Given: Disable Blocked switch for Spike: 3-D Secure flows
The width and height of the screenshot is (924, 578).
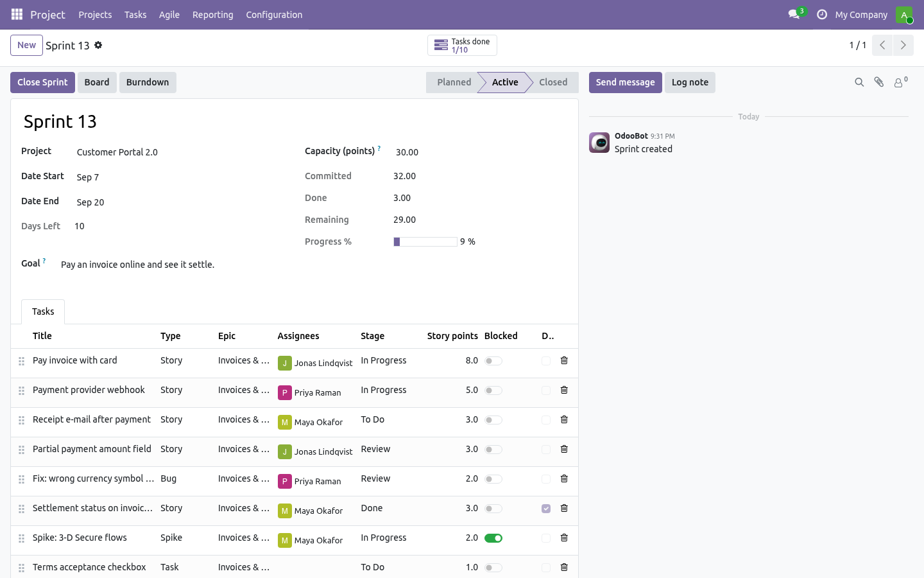Looking at the screenshot, I should (493, 538).
